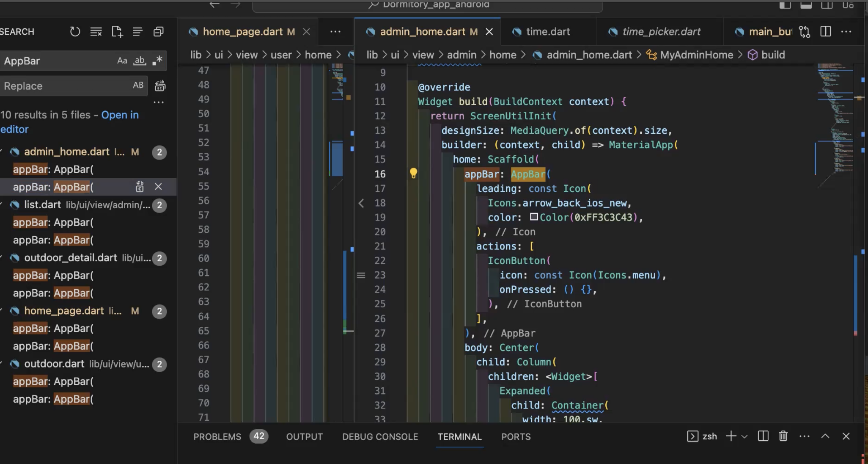Open a new search editor

(x=117, y=32)
